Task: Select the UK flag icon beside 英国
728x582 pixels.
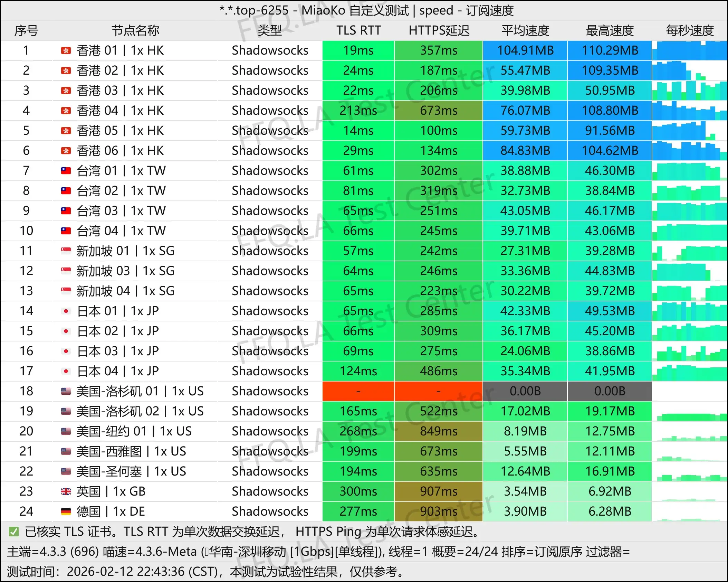Action: (66, 491)
